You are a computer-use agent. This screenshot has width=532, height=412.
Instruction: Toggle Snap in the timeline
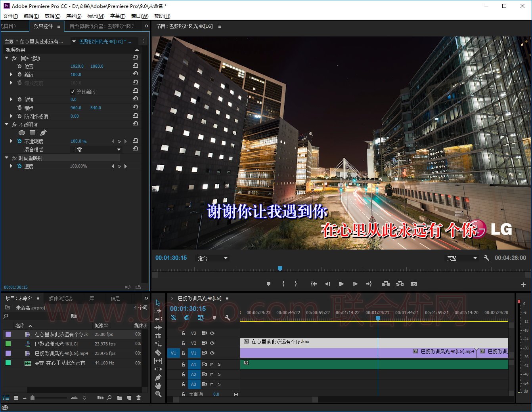click(x=187, y=318)
